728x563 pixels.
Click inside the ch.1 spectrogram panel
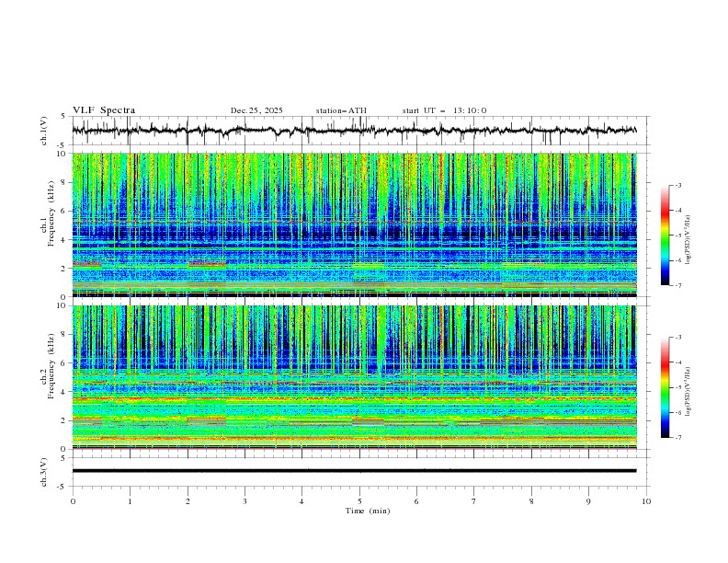point(354,224)
